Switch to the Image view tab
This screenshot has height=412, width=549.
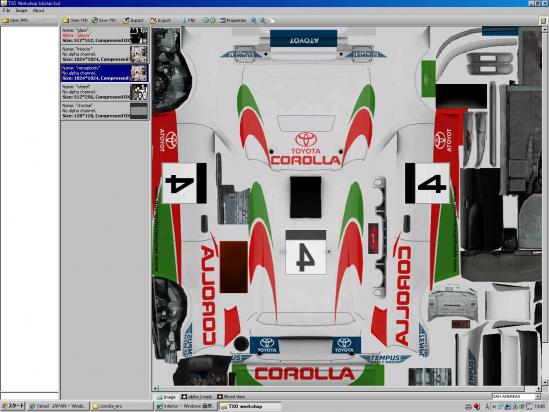click(166, 397)
